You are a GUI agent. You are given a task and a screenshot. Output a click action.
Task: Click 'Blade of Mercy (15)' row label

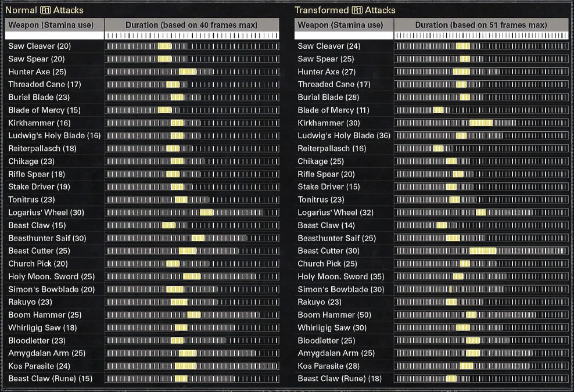pyautogui.click(x=44, y=110)
